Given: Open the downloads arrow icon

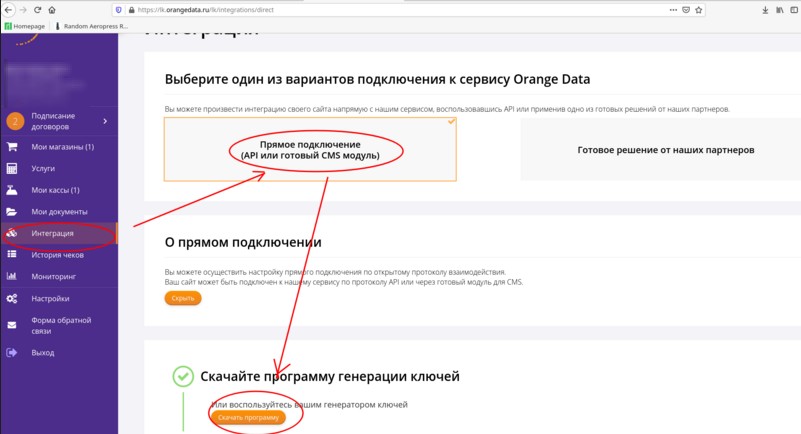Looking at the screenshot, I should (x=765, y=10).
